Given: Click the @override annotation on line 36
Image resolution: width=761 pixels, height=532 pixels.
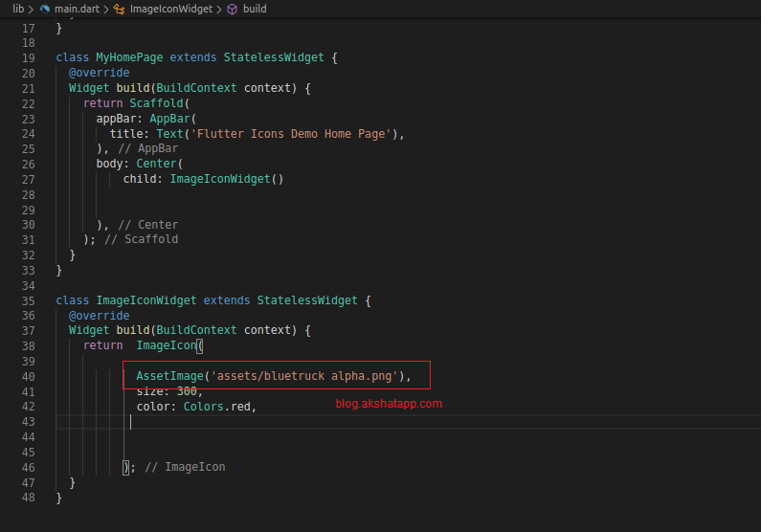Looking at the screenshot, I should [x=99, y=316].
